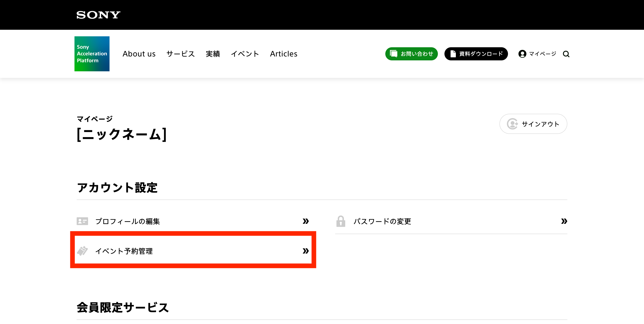Open the サービス menu item
Image resolution: width=644 pixels, height=324 pixels.
180,54
